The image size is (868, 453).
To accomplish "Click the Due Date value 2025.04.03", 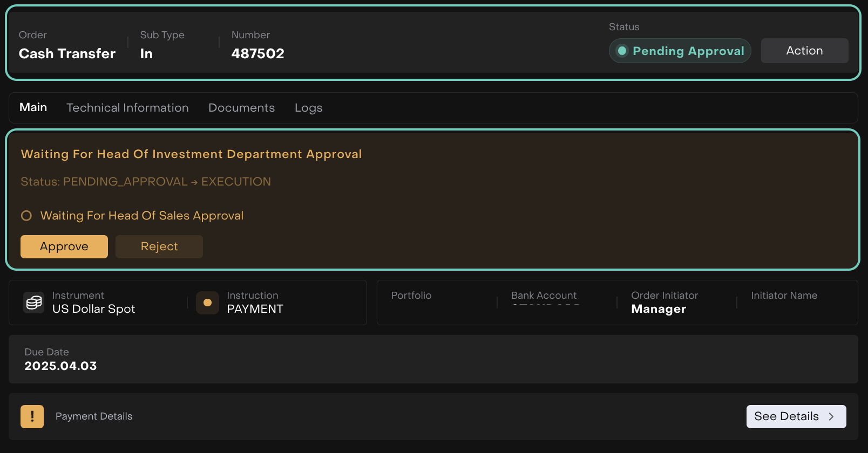I will coord(60,366).
